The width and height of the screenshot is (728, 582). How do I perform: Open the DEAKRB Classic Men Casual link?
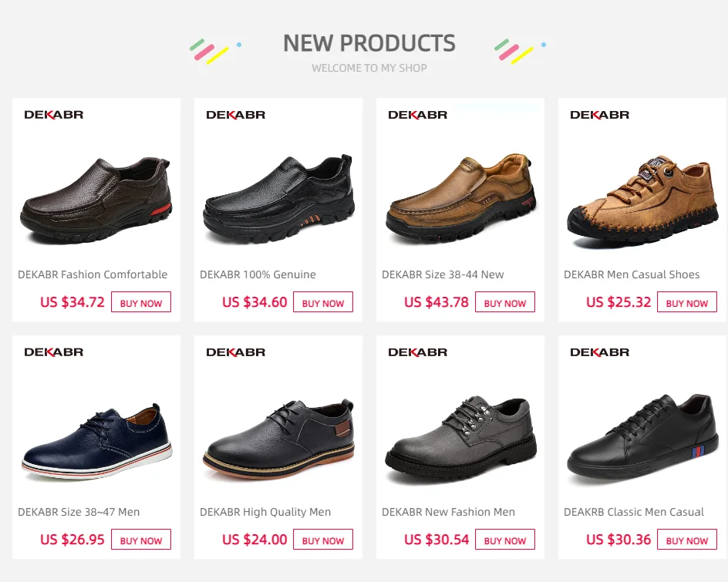click(x=634, y=513)
